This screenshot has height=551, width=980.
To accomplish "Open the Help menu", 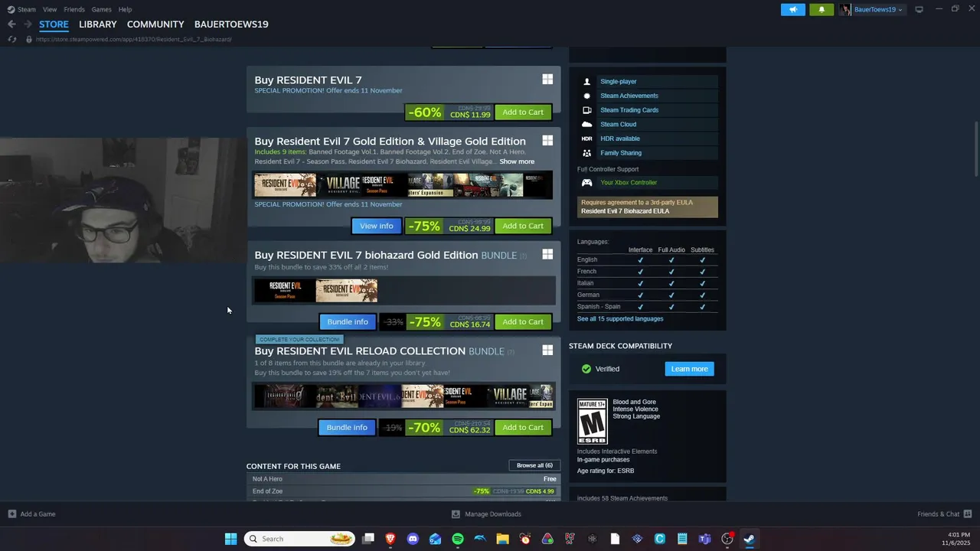I will [125, 9].
